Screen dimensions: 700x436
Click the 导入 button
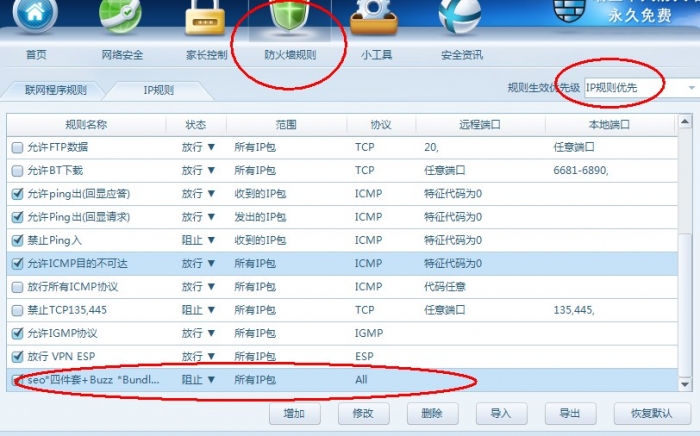[x=501, y=414]
